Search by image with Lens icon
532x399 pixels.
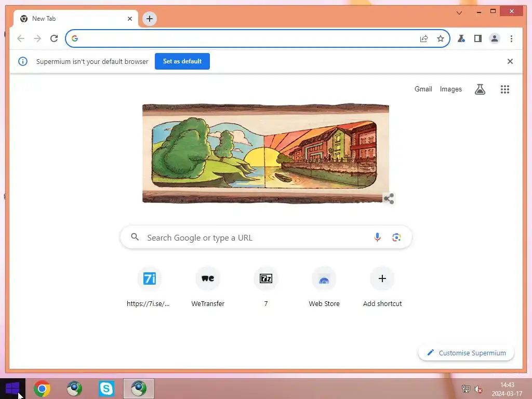point(396,237)
